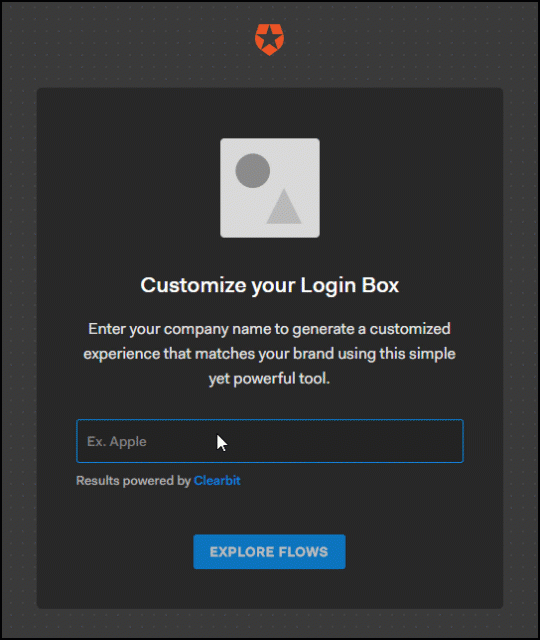Click the 'EXPLORE' word on blue button
This screenshot has width=540, height=640.
(239, 552)
